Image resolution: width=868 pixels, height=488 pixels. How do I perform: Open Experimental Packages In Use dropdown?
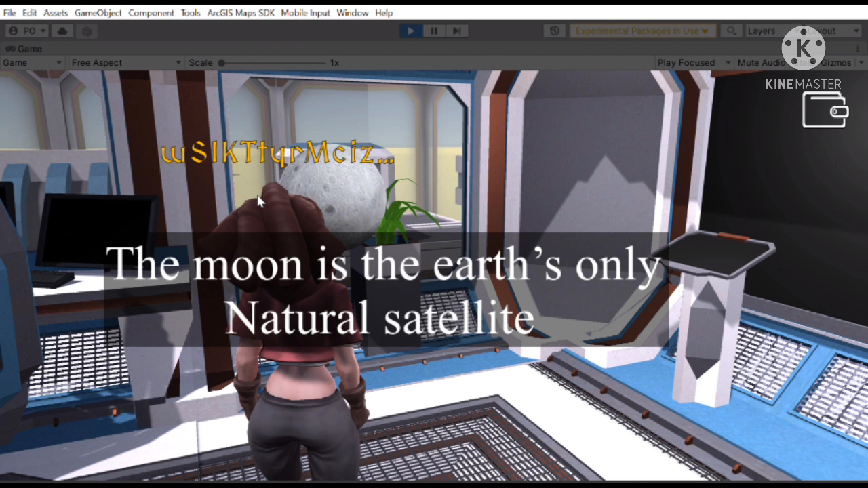pos(642,30)
